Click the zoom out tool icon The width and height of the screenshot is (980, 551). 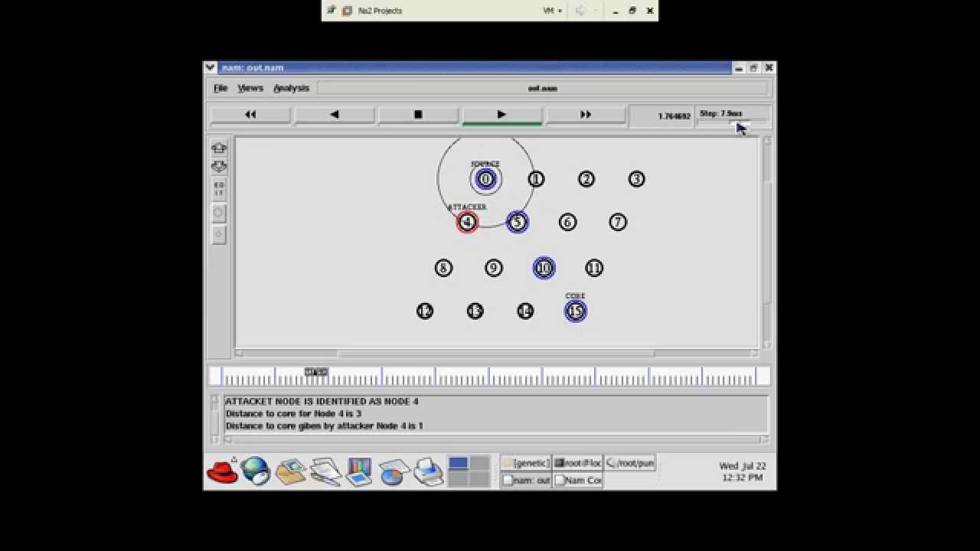point(219,166)
